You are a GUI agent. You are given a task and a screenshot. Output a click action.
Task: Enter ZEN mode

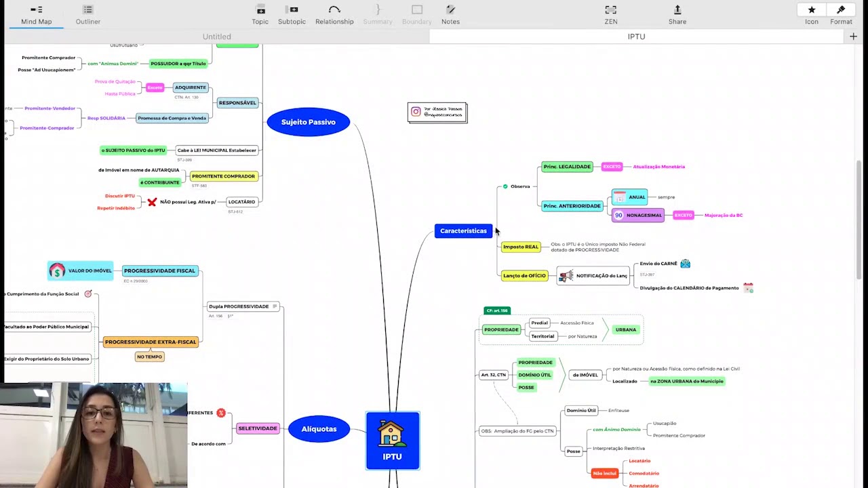611,15
